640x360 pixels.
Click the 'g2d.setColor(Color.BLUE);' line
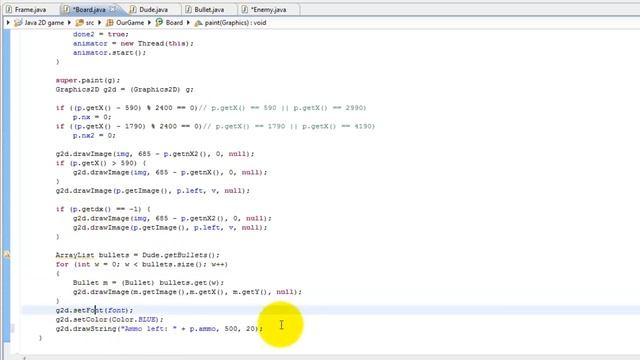[109, 320]
